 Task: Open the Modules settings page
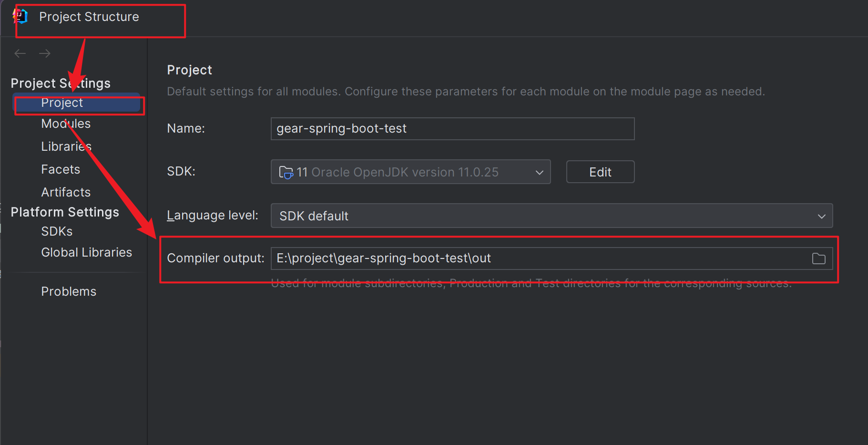coord(66,124)
